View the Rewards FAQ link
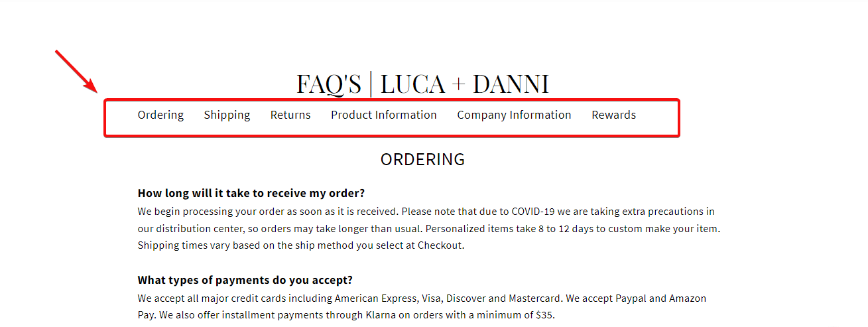 [x=613, y=115]
